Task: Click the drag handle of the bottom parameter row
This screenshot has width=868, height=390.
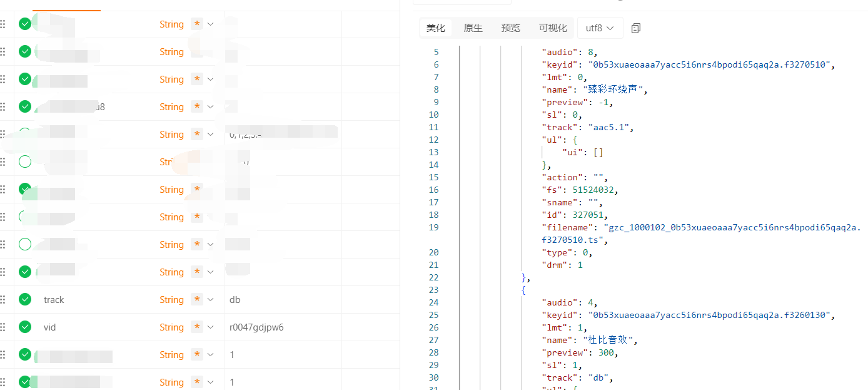Action: [x=3, y=382]
